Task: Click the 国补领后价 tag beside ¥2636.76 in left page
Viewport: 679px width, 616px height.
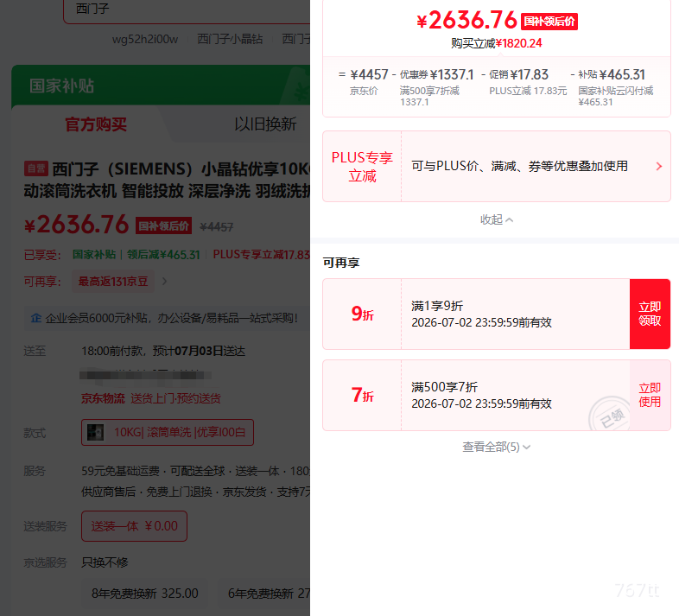Action: [163, 225]
